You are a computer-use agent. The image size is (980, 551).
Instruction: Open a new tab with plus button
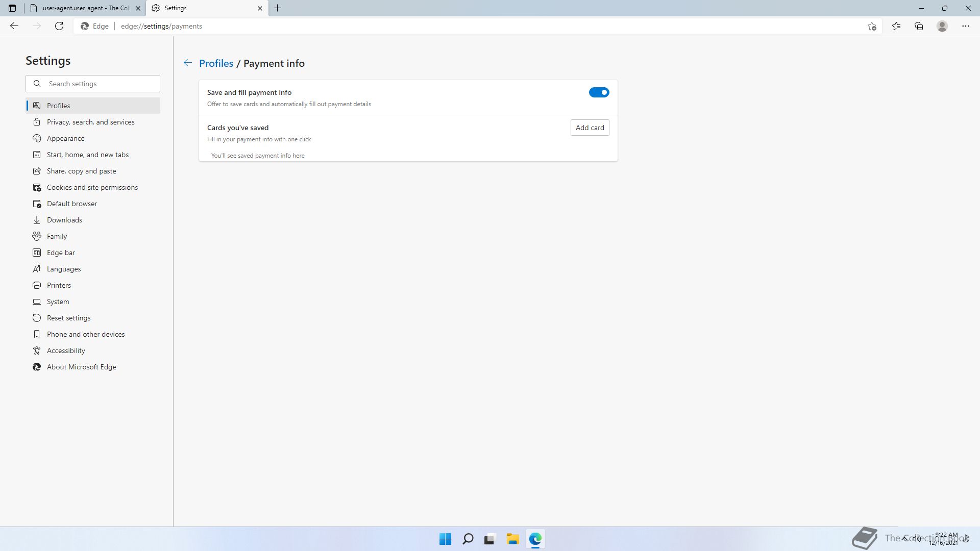pyautogui.click(x=278, y=8)
